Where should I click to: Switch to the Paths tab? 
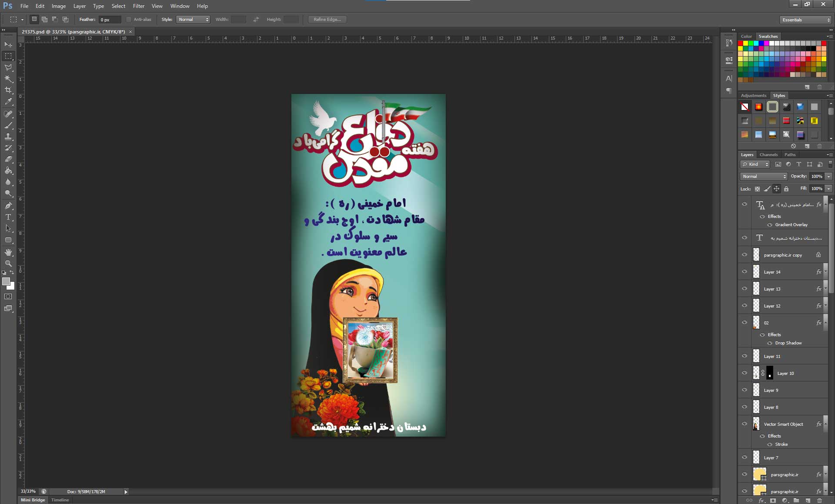click(790, 155)
